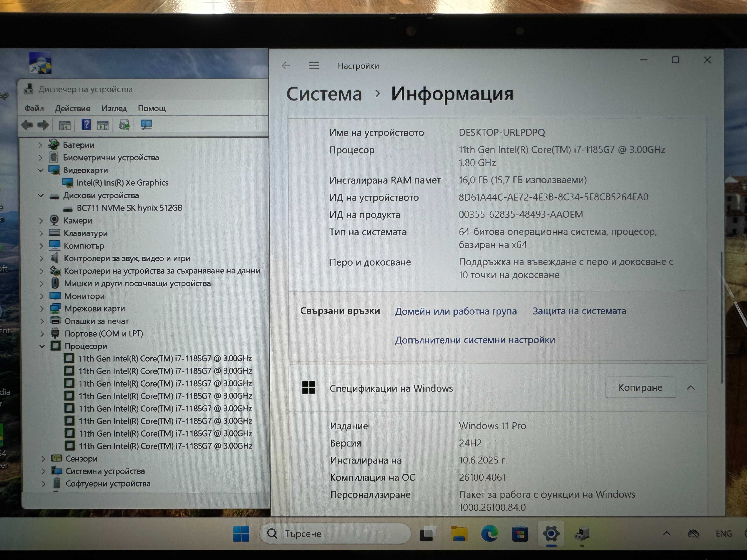Open the Действие menu

click(72, 108)
